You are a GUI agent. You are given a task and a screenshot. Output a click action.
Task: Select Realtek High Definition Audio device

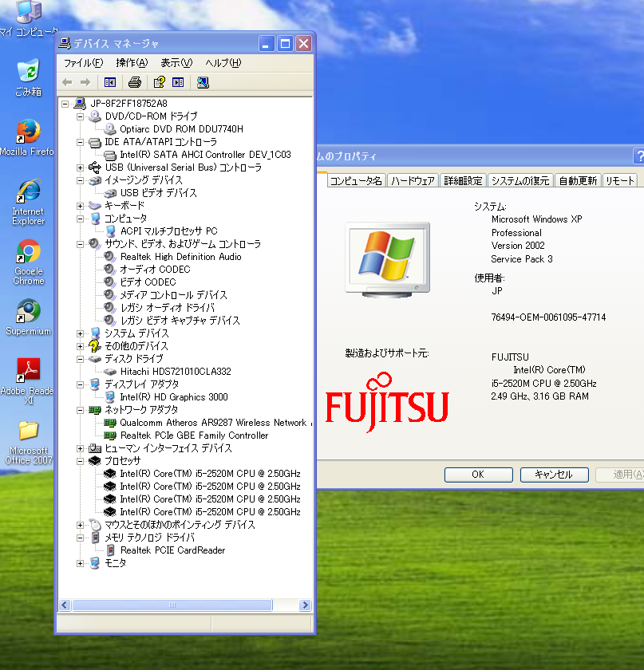click(x=181, y=257)
